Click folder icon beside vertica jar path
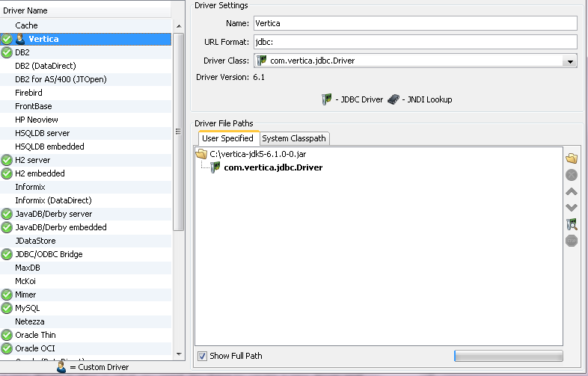 201,154
